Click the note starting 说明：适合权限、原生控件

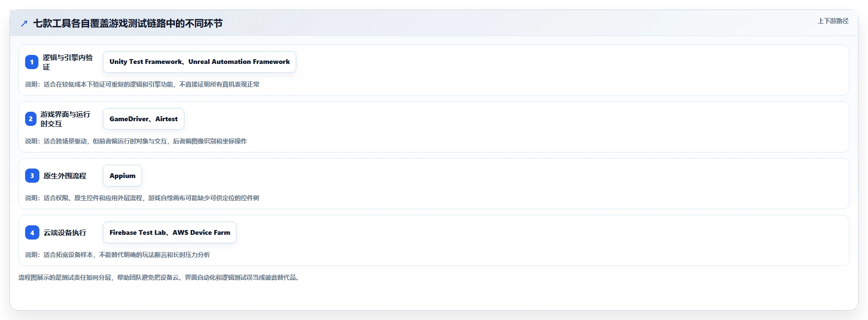click(142, 198)
